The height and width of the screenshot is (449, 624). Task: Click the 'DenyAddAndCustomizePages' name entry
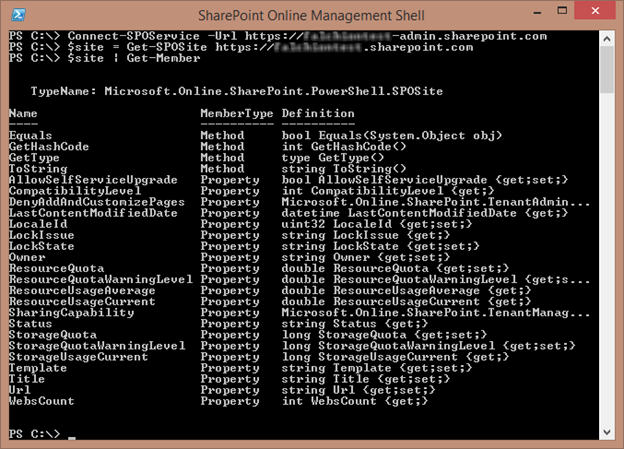coord(97,202)
